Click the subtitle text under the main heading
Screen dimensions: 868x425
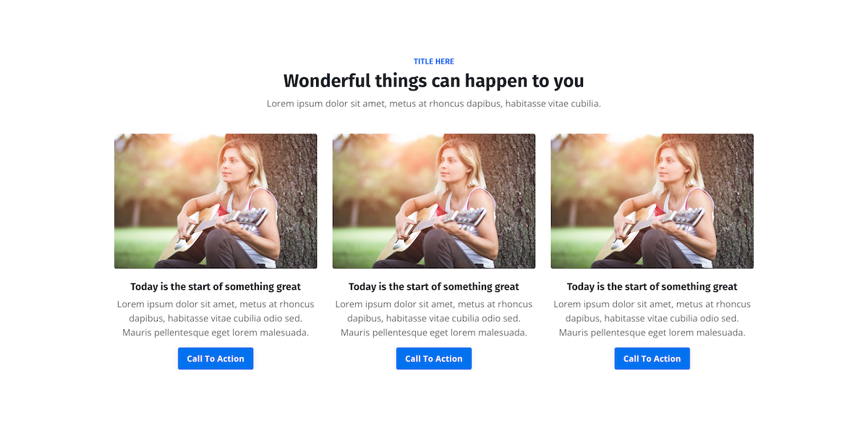click(434, 103)
